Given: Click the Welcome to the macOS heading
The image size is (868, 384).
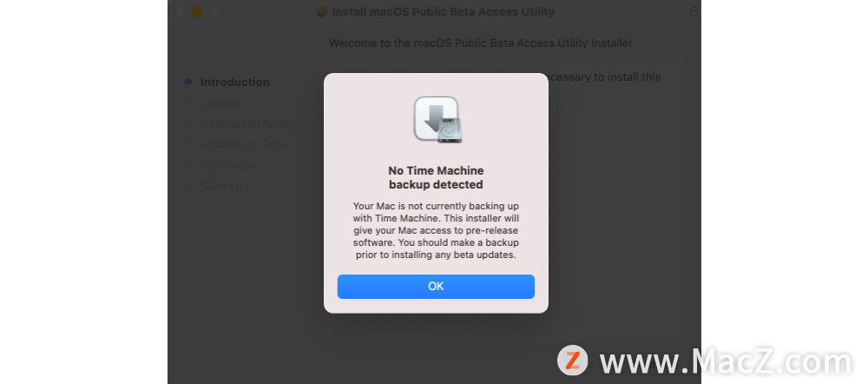Looking at the screenshot, I should coord(481,43).
